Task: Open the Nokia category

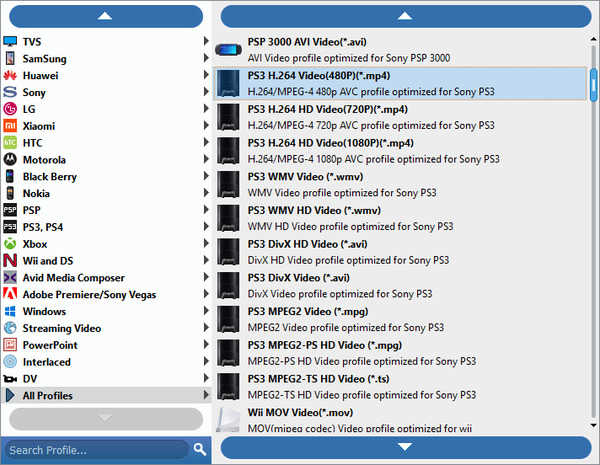Action: pyautogui.click(x=106, y=193)
